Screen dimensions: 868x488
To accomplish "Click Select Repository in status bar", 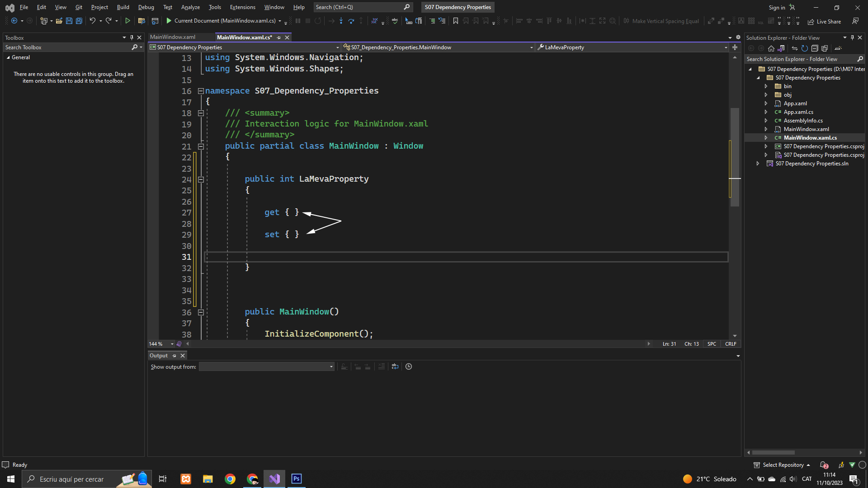I will tap(783, 465).
